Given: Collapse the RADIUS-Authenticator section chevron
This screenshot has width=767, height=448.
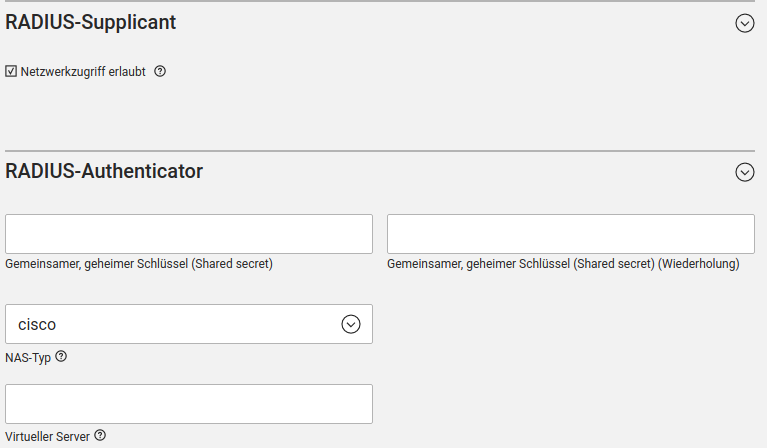Looking at the screenshot, I should click(744, 172).
